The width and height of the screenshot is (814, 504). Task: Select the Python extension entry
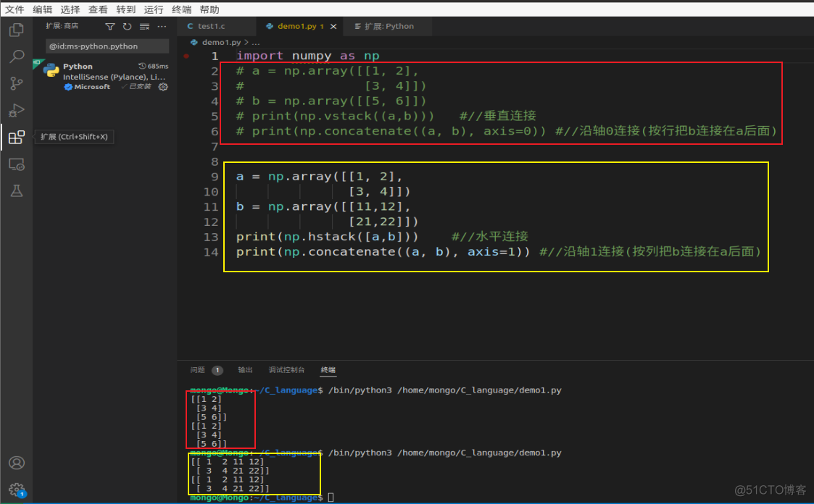point(104,76)
